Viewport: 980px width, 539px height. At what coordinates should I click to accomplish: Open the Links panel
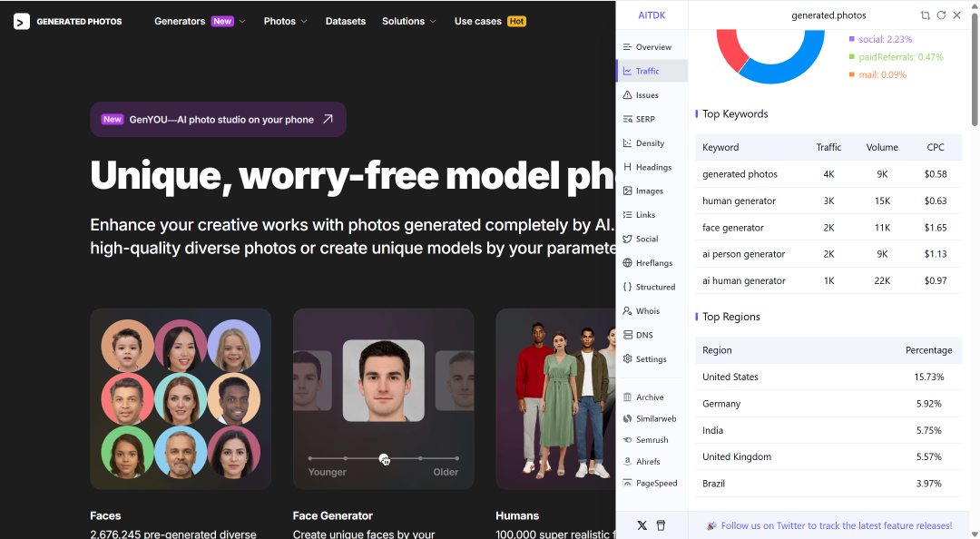652,214
